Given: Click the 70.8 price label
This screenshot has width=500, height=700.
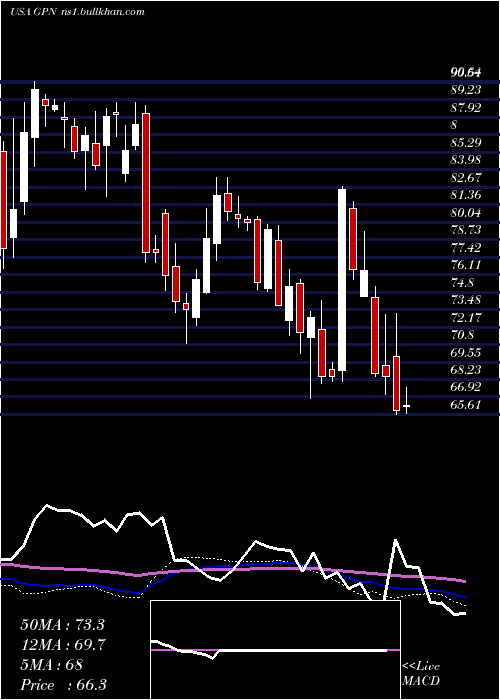Looking at the screenshot, I should point(462,335).
